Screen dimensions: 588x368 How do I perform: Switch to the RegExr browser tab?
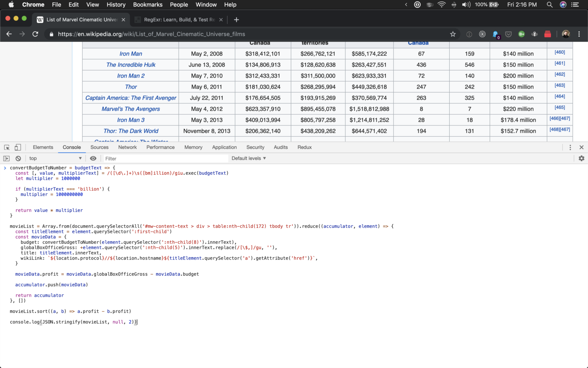pos(178,20)
